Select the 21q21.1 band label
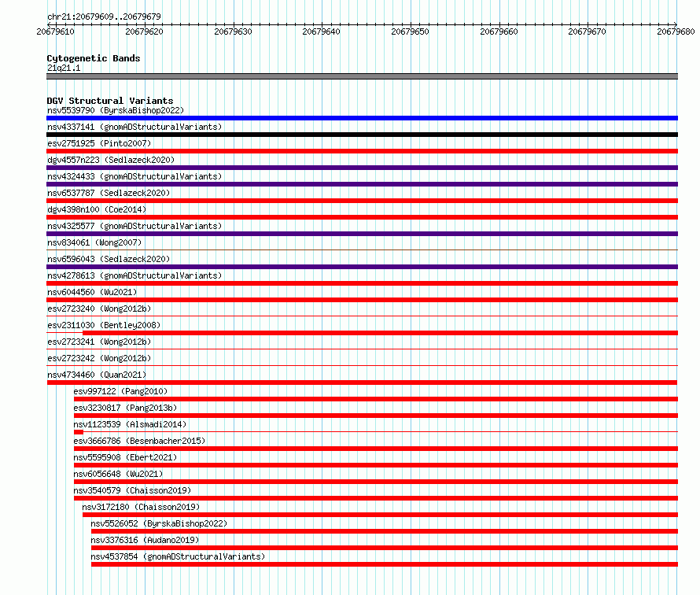700x595 pixels. (x=64, y=68)
